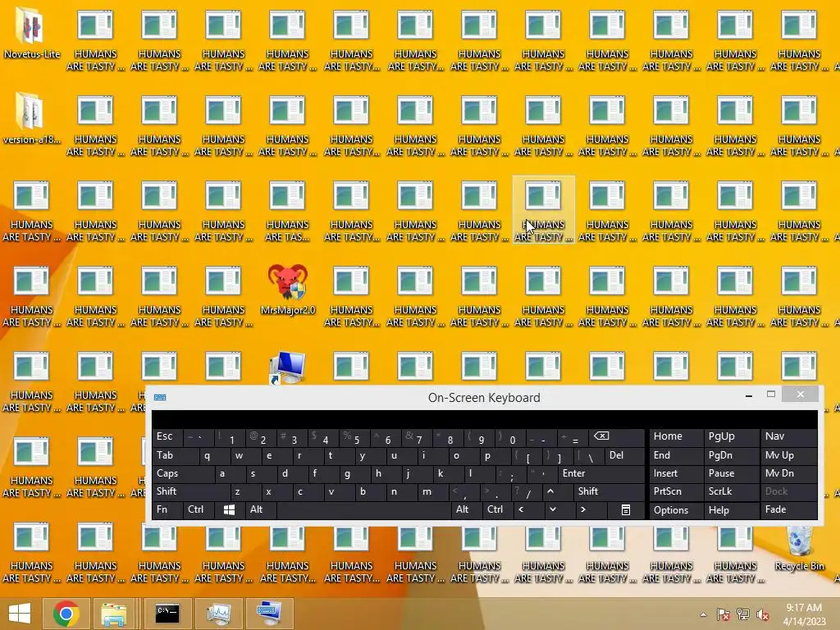This screenshot has height=630, width=840.
Task: Select the MrsMajor2.0 desktop icon
Action: click(288, 290)
